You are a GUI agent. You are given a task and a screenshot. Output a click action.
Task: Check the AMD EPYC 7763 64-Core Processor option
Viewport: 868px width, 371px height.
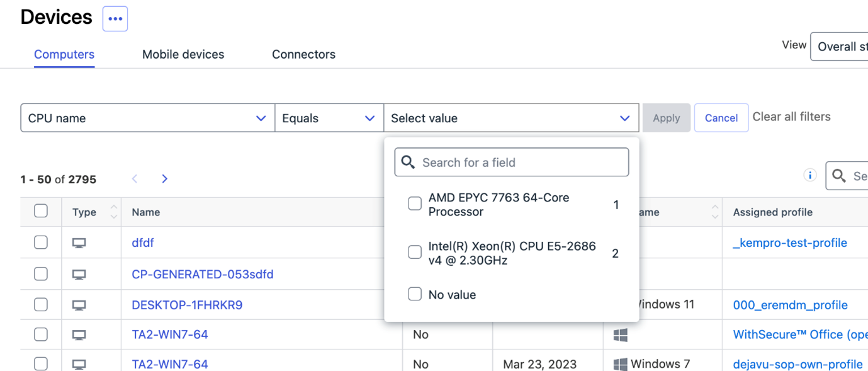click(415, 204)
